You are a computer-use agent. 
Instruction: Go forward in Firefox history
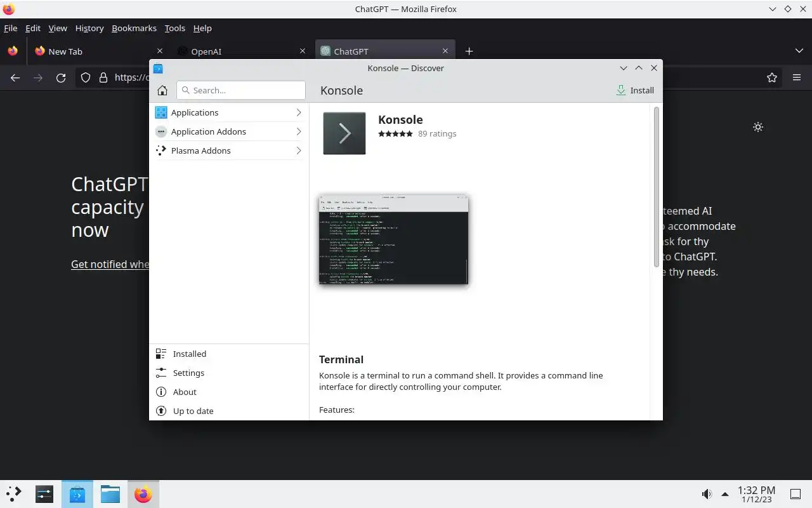38,77
